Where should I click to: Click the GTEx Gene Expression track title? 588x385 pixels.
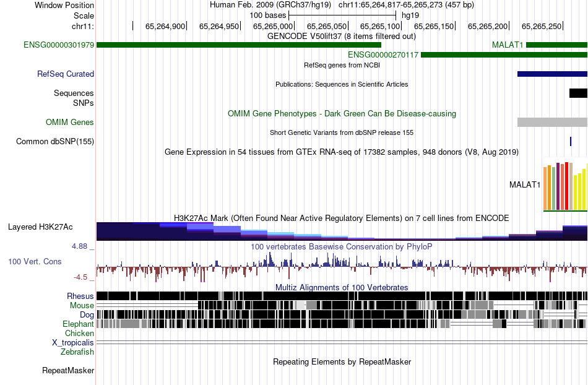[x=342, y=152]
